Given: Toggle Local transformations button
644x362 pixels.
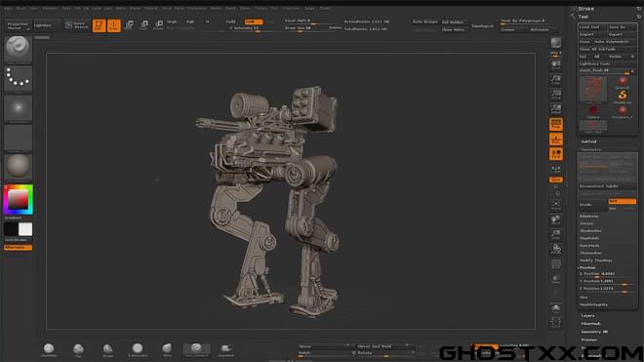Looking at the screenshot, I should (x=556, y=154).
